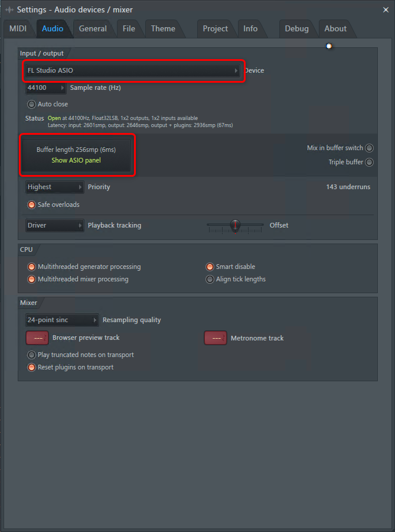This screenshot has height=532, width=395.
Task: Switch to the MIDI tab
Action: pos(18,28)
